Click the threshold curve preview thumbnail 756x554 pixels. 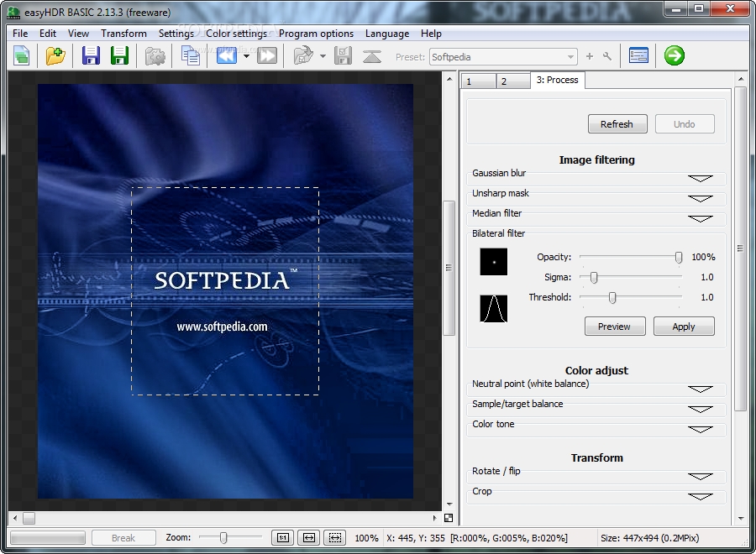(x=494, y=309)
